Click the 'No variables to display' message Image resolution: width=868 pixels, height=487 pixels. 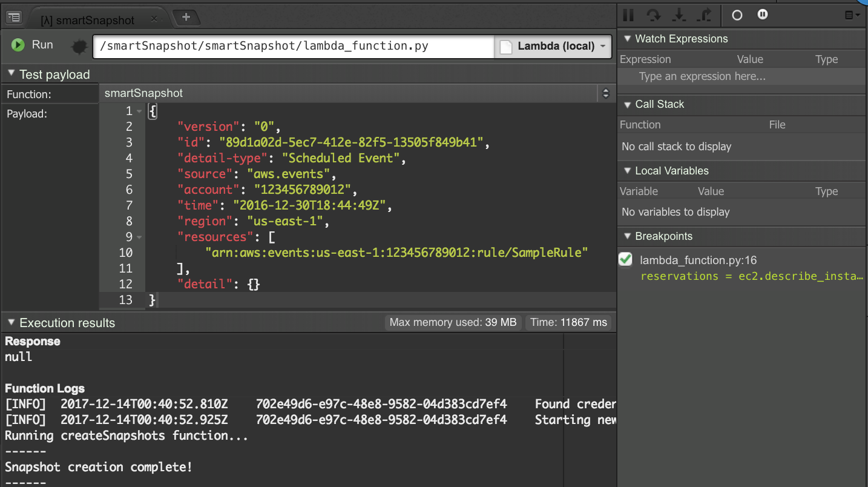pyautogui.click(x=676, y=212)
